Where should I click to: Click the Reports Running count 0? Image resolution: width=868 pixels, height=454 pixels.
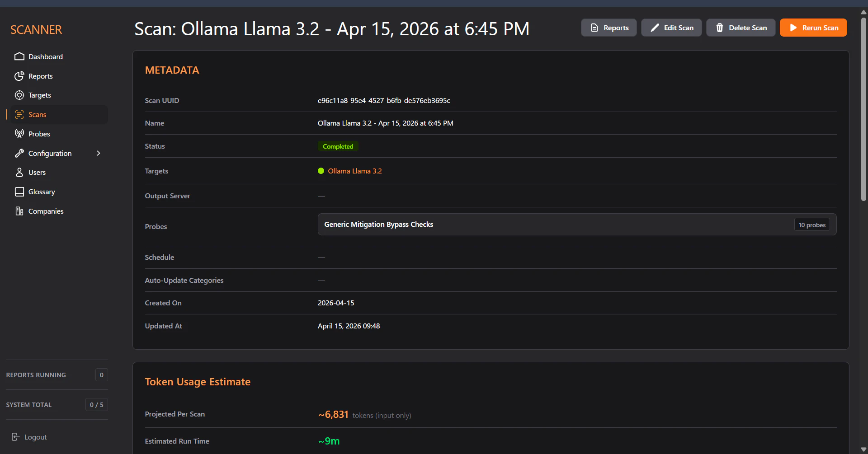coord(102,375)
